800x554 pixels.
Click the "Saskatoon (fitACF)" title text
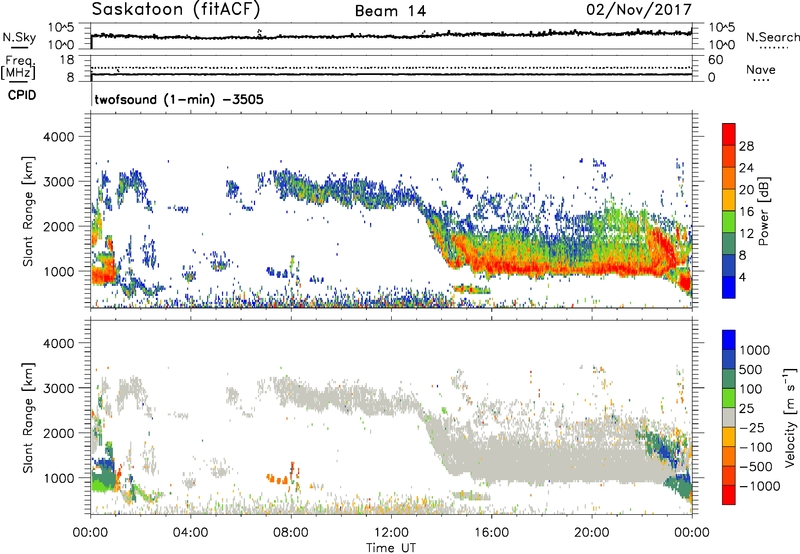176,9
